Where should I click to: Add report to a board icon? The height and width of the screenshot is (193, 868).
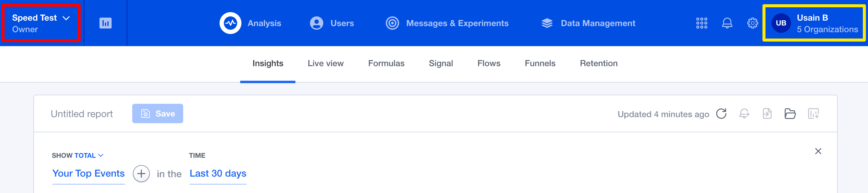coord(813,114)
